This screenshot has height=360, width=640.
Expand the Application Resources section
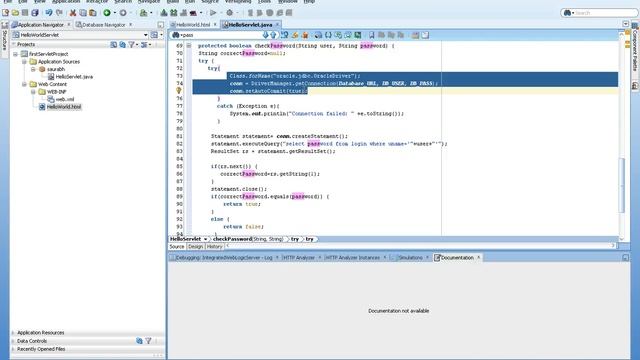[13, 333]
